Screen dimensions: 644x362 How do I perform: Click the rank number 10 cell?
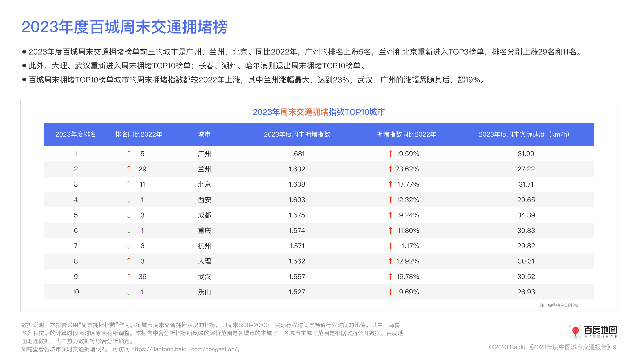point(75,292)
